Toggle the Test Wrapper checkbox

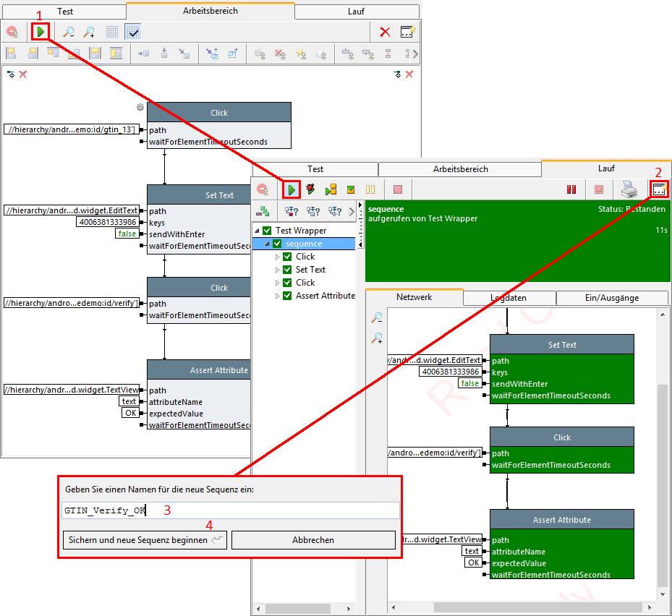pos(267,231)
